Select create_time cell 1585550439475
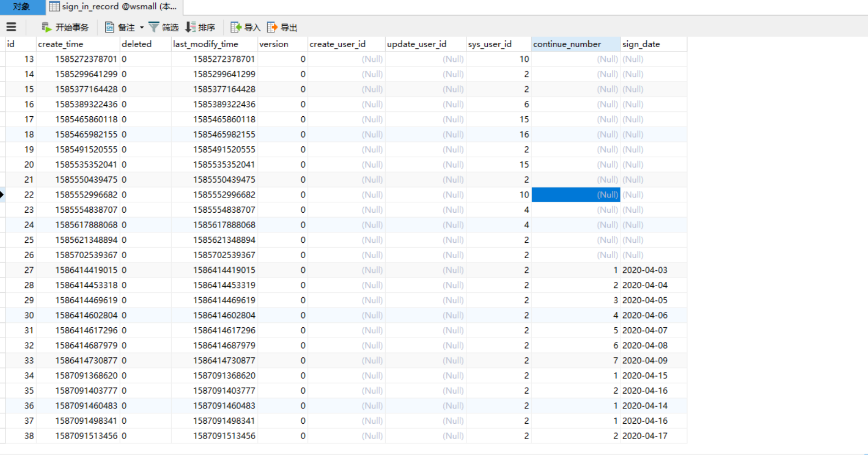This screenshot has width=868, height=455. pos(78,179)
